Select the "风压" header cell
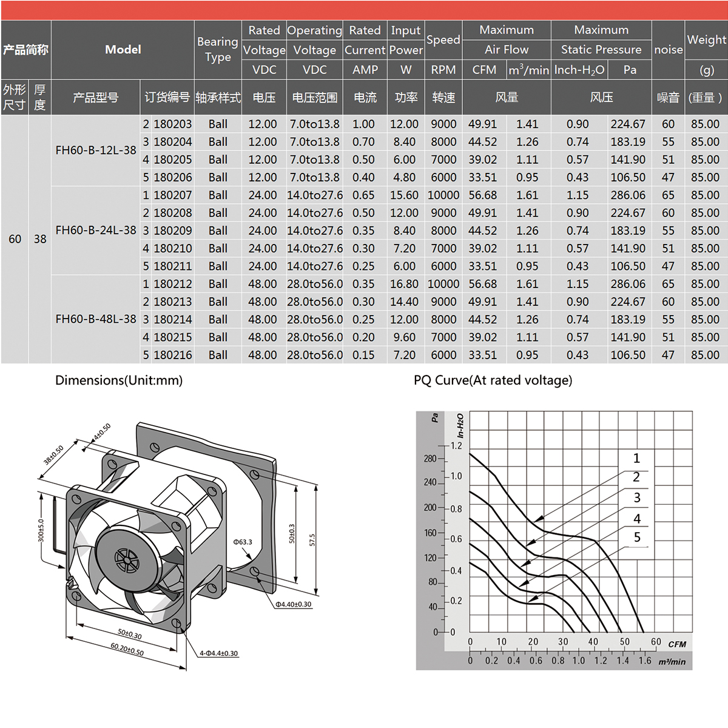This screenshot has height=728, width=728. click(x=601, y=97)
